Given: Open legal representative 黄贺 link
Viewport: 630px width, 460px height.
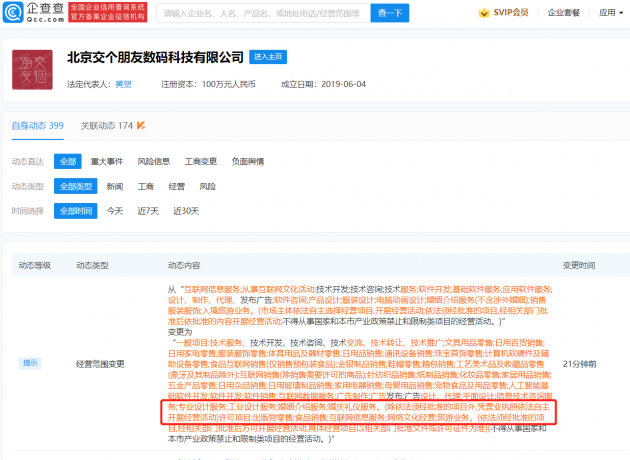Looking at the screenshot, I should coord(123,84).
